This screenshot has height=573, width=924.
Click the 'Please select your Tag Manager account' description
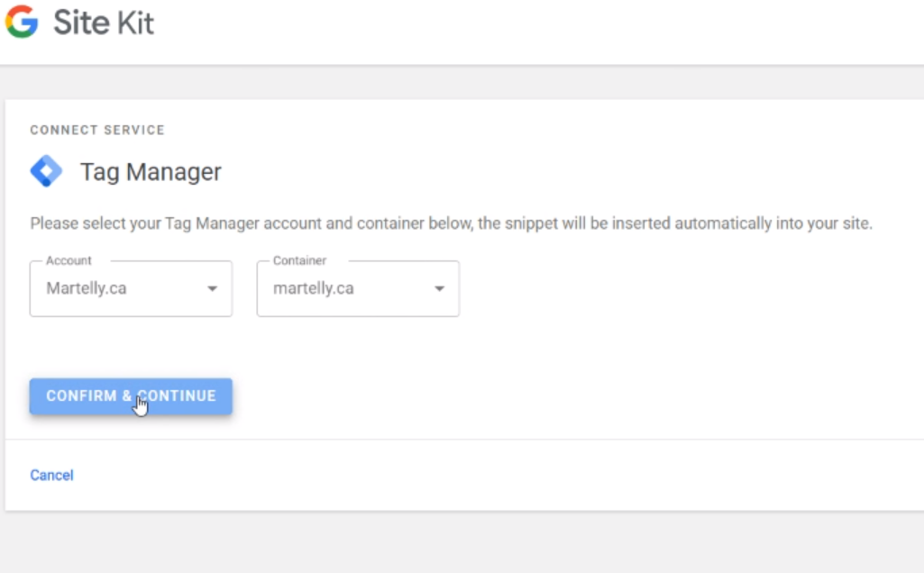tap(452, 223)
